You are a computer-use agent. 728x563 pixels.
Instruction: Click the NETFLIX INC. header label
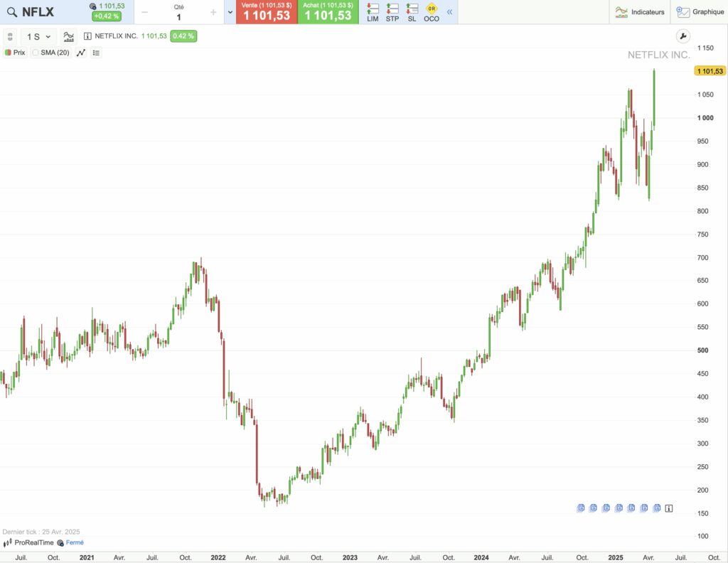coord(116,36)
